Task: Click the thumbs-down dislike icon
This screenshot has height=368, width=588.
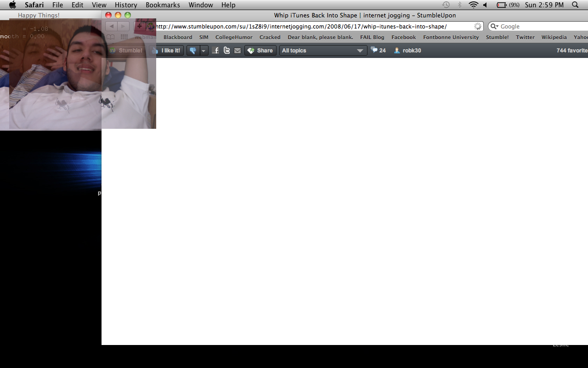Action: point(193,51)
